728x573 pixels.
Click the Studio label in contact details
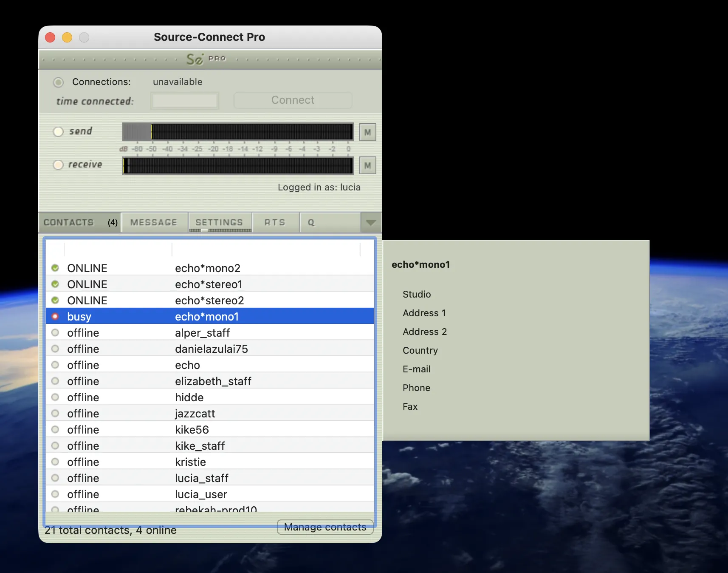pos(417,294)
